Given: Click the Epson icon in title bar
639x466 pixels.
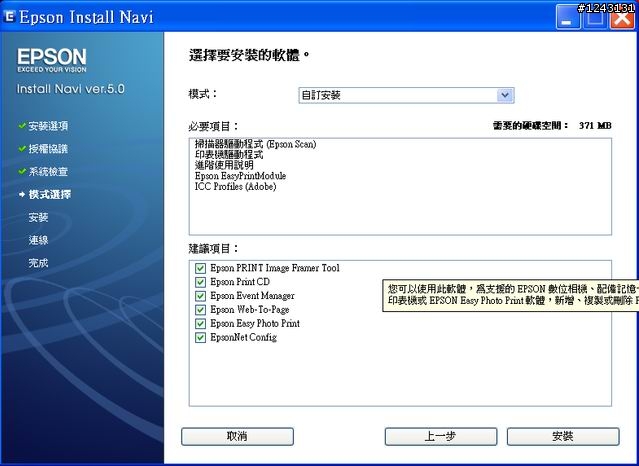Looking at the screenshot, I should pyautogui.click(x=9, y=17).
